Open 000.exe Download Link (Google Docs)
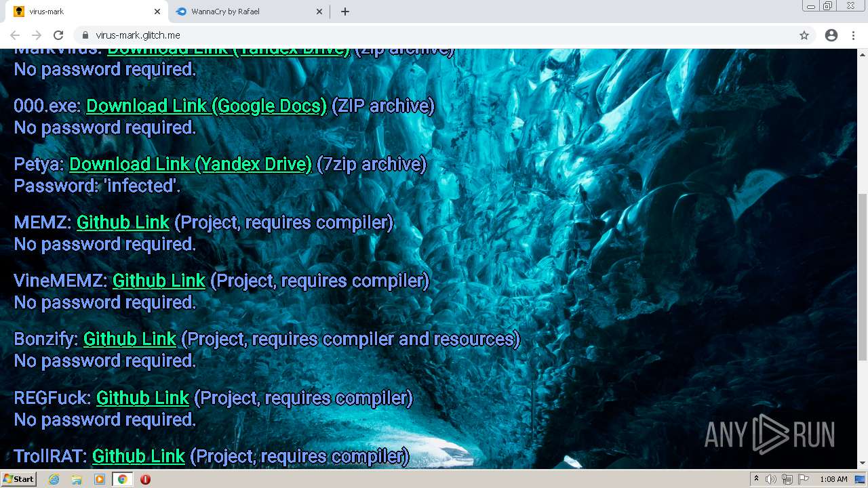The image size is (868, 488). click(206, 106)
